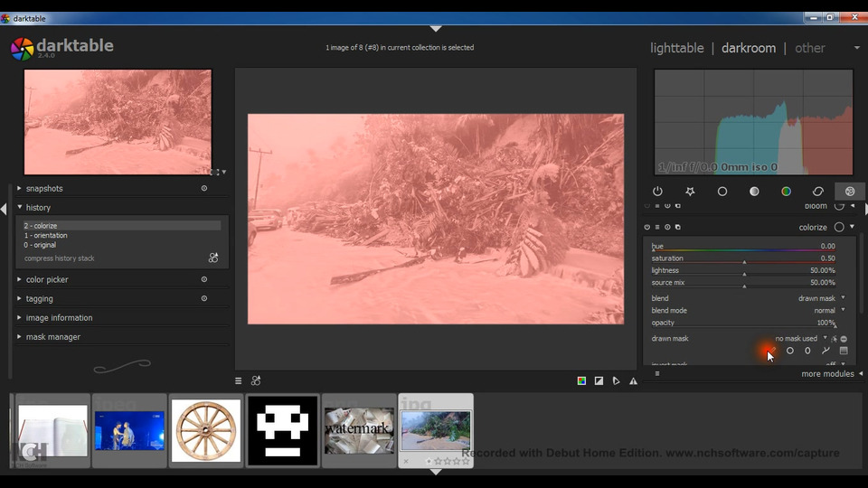Image resolution: width=868 pixels, height=488 pixels.
Task: Select the brush drawn mask tool
Action: (771, 351)
